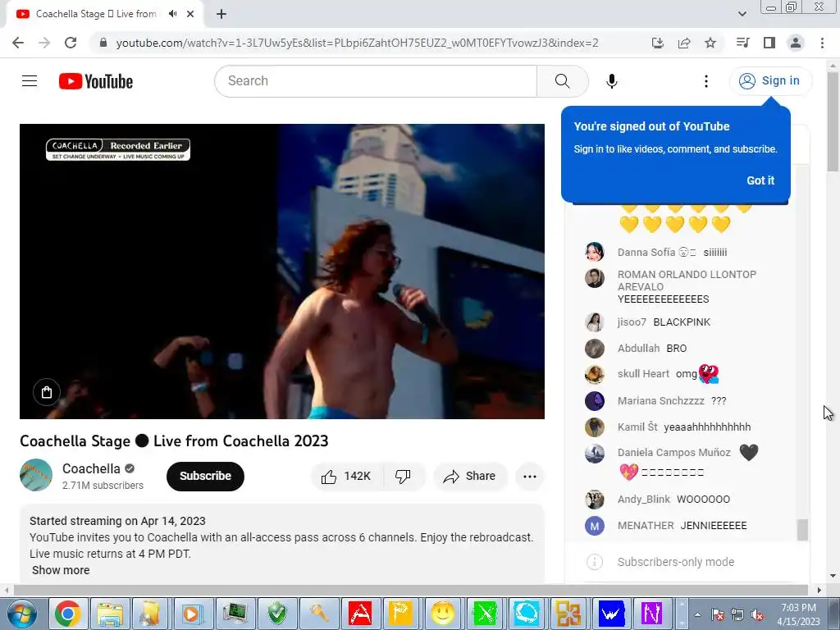Click the search magnifier button

pos(563,81)
